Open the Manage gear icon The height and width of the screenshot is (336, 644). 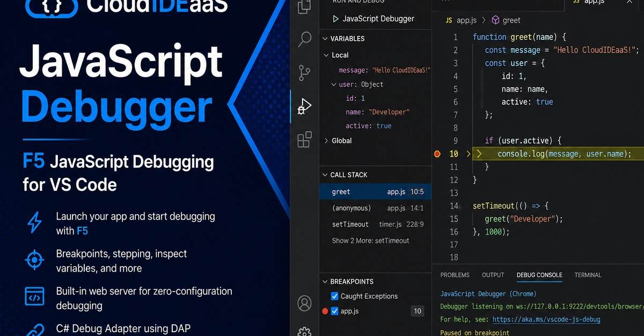(x=304, y=332)
